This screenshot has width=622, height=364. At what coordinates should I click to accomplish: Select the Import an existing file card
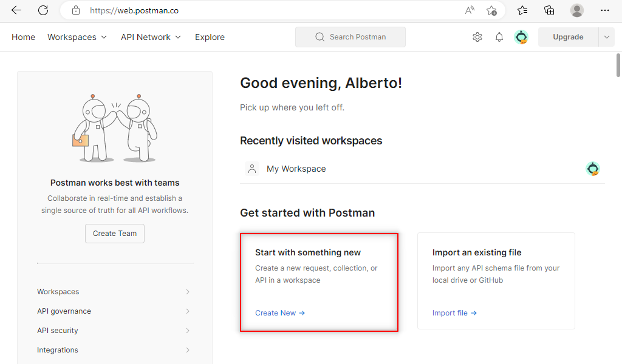496,281
